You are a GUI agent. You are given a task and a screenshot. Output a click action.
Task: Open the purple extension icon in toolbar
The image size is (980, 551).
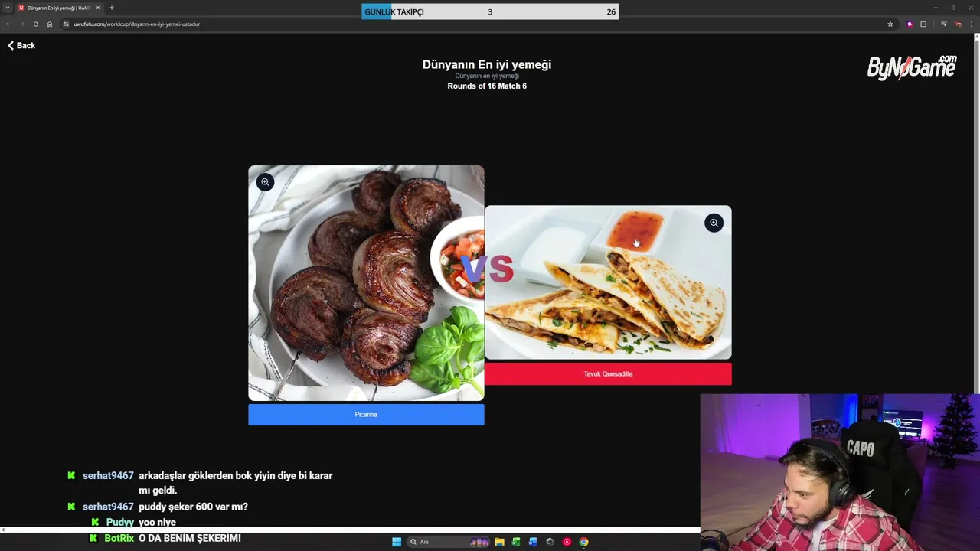pyautogui.click(x=910, y=24)
